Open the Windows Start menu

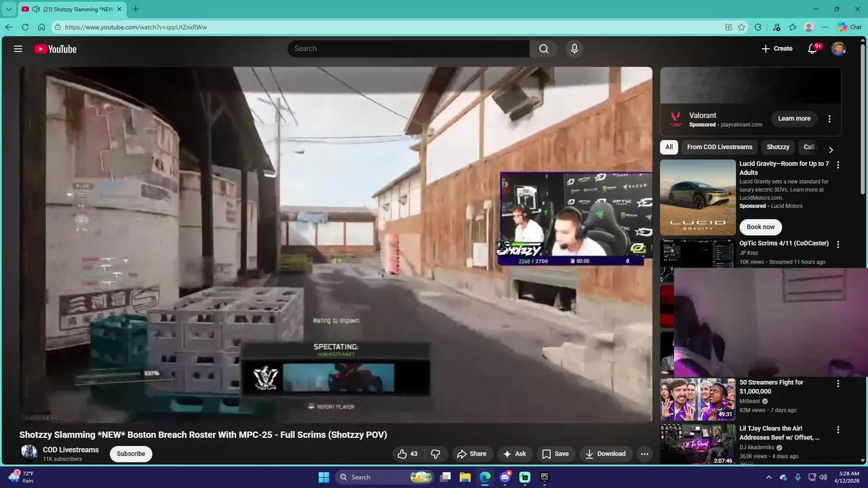point(323,477)
